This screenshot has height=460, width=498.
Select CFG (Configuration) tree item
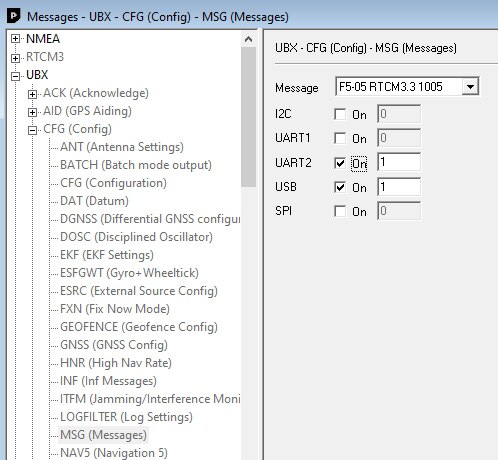coord(113,183)
